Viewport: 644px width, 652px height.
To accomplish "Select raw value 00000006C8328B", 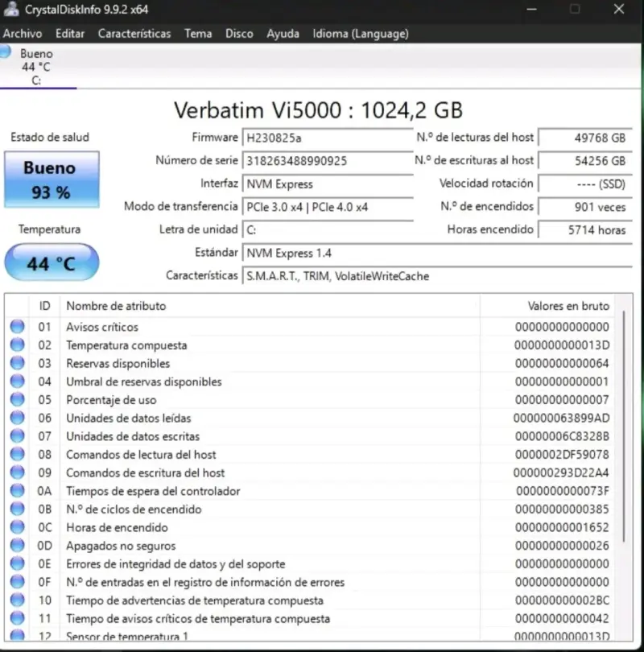I will [562, 436].
